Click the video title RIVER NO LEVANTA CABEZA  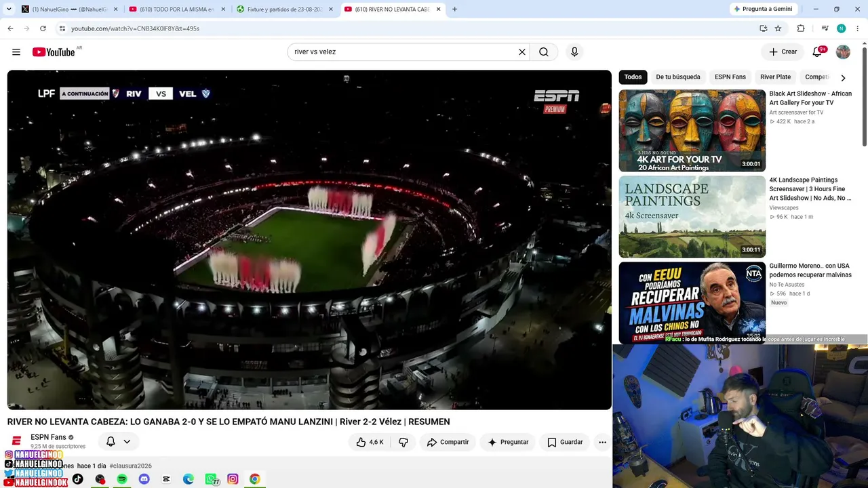tap(229, 422)
